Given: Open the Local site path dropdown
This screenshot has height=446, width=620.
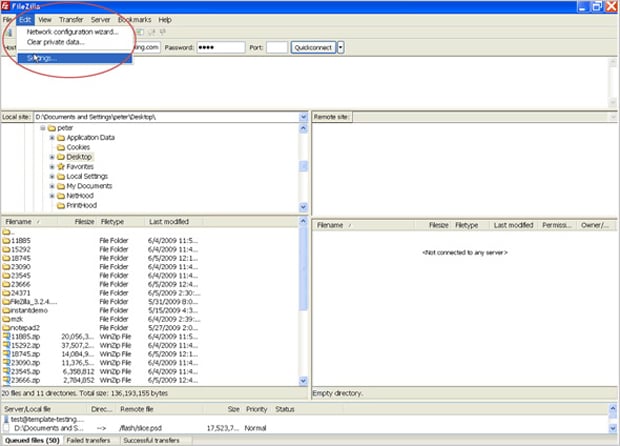Looking at the screenshot, I should tap(303, 117).
